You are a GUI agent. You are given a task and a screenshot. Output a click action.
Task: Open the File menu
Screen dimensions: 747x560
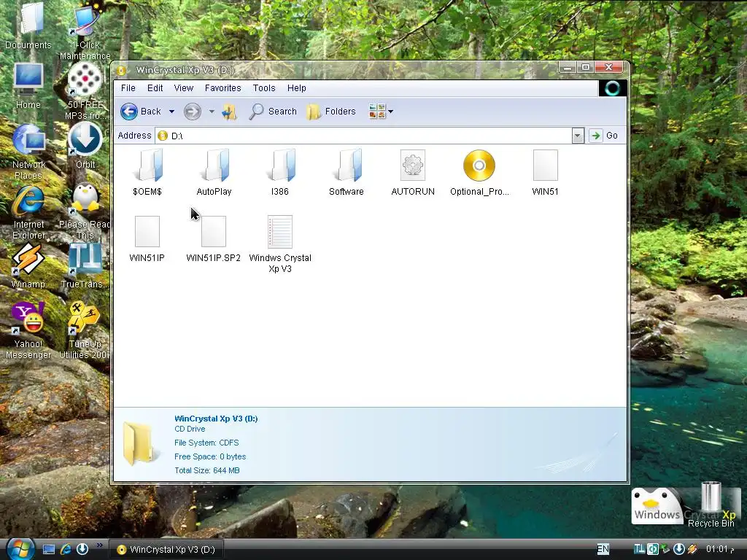(x=128, y=88)
